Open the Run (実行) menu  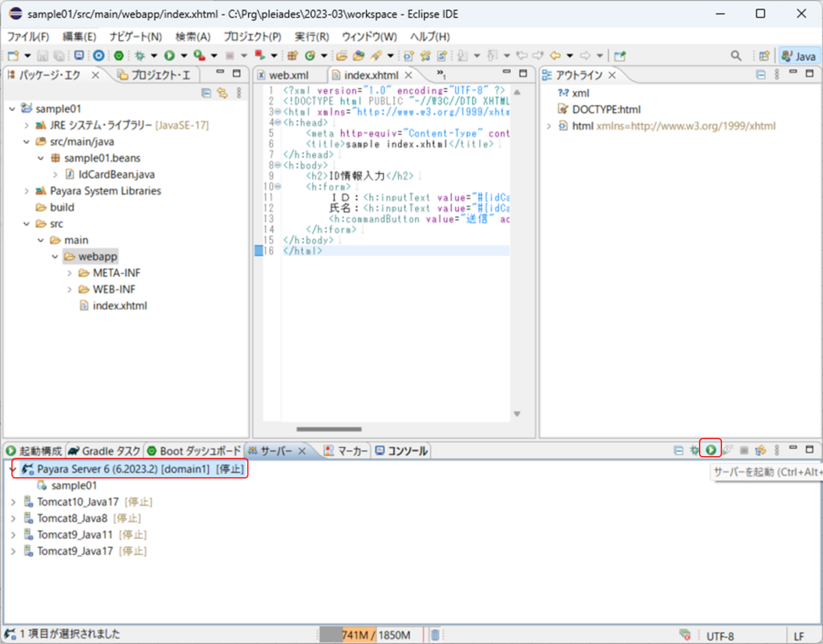(x=312, y=36)
